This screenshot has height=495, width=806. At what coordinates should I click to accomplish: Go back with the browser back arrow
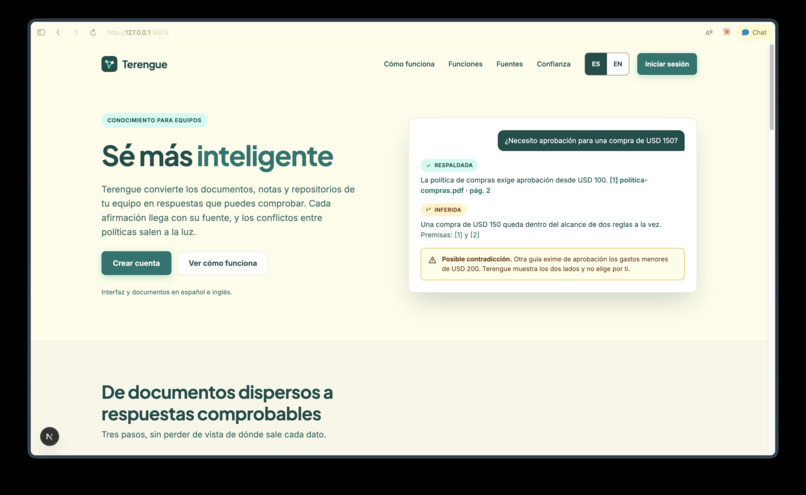(58, 32)
